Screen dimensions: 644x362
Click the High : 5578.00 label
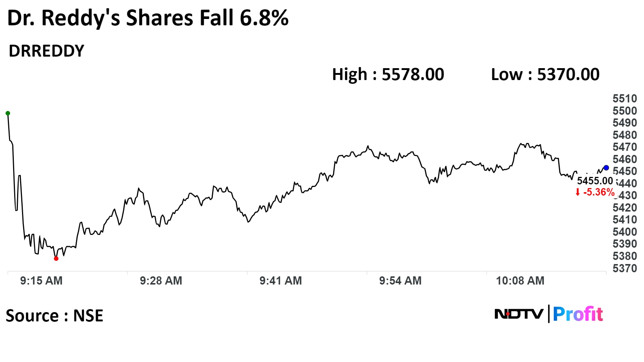click(x=388, y=74)
